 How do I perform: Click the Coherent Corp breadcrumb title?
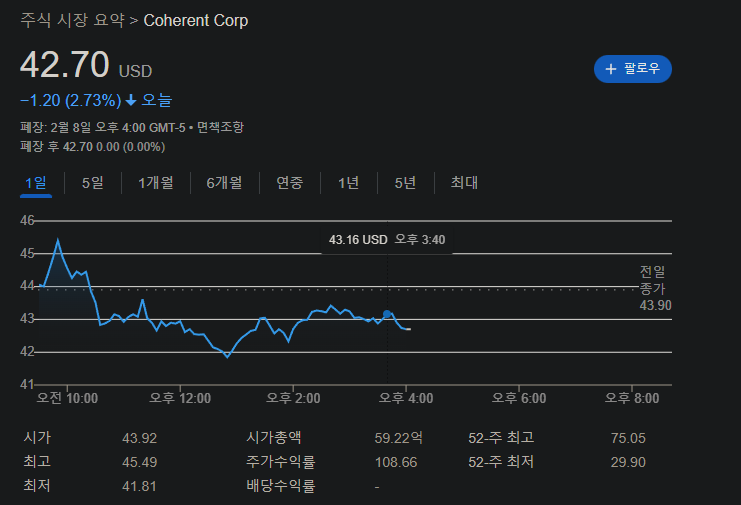coord(196,20)
